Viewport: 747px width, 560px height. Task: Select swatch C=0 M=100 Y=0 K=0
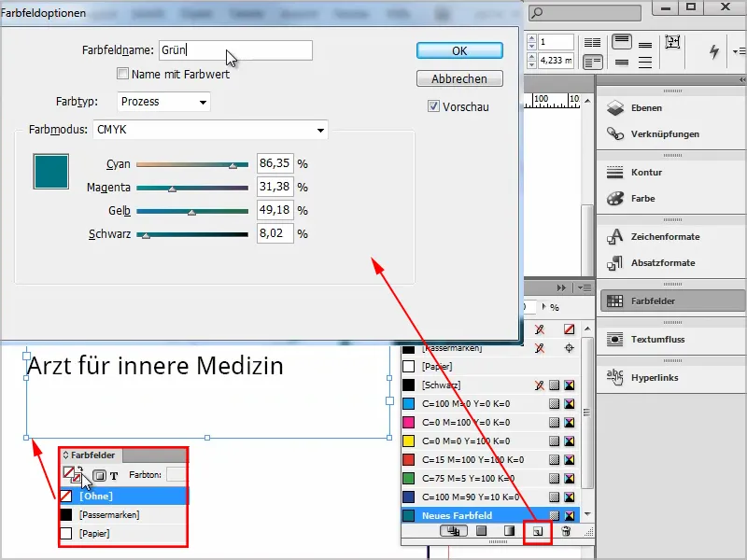coord(491,423)
